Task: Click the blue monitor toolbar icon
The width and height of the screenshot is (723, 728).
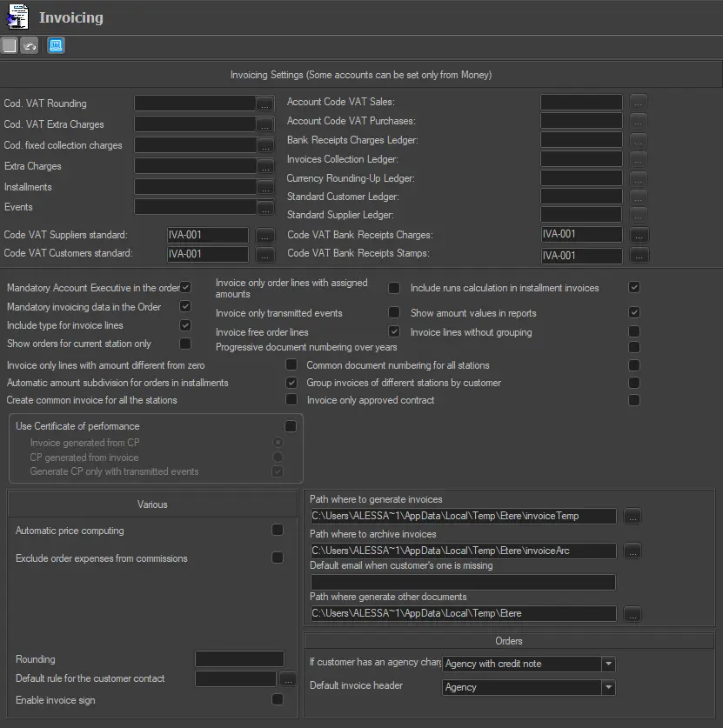Action: click(x=56, y=46)
